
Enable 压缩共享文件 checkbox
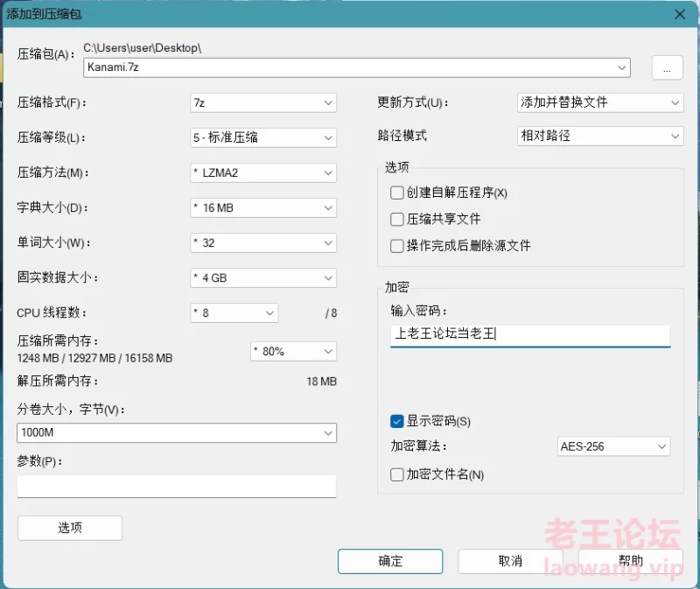tap(397, 220)
